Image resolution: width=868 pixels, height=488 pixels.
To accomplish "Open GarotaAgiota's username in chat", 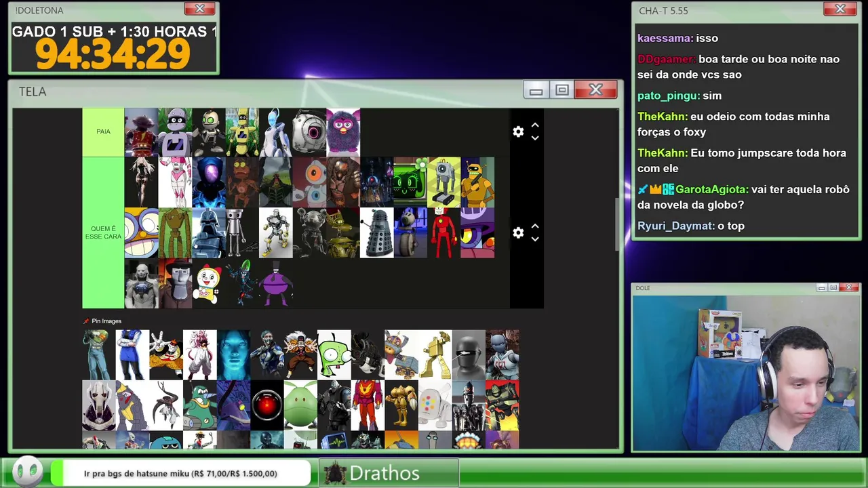I will click(712, 190).
